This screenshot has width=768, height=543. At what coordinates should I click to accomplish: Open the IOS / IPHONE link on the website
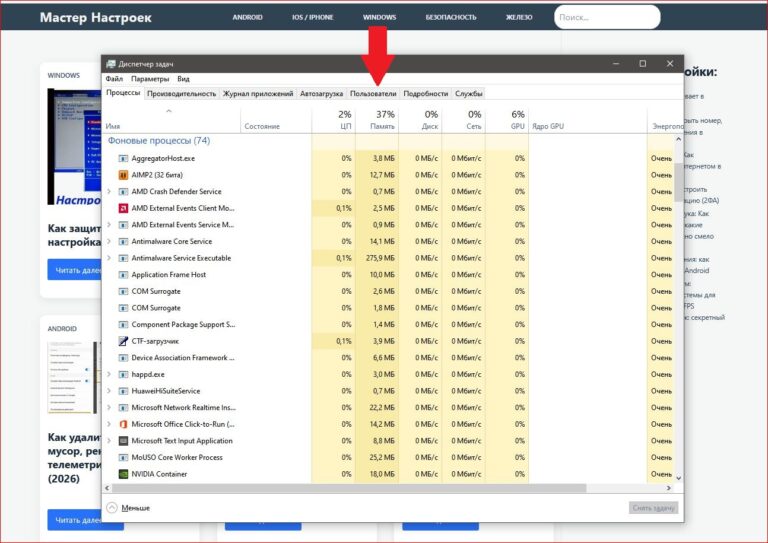[312, 17]
